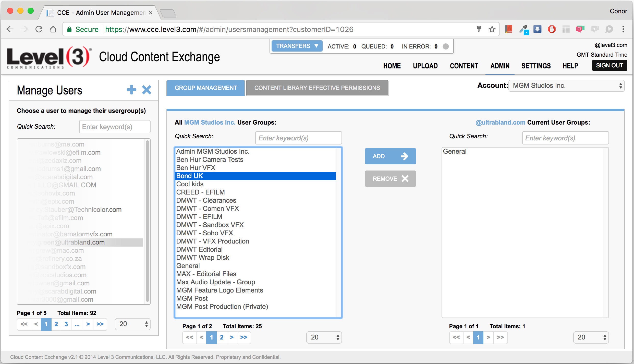Click the blue download extension icon
The image size is (634, 364).
pos(537,29)
